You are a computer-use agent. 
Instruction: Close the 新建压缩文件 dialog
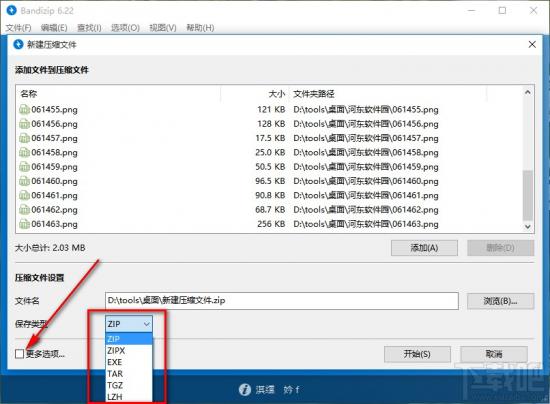[532, 45]
